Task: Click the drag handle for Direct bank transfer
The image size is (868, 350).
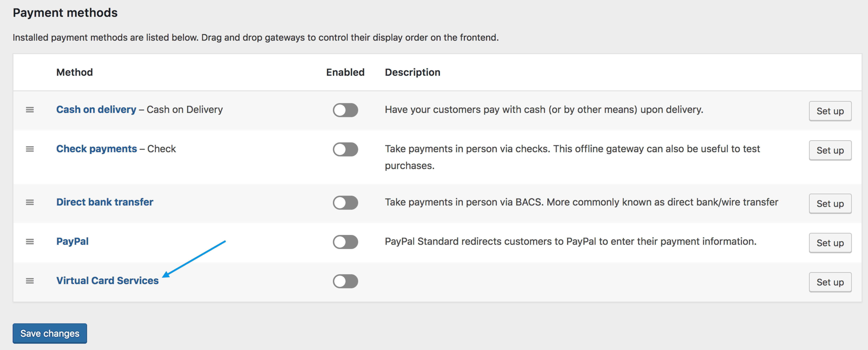Action: click(30, 202)
